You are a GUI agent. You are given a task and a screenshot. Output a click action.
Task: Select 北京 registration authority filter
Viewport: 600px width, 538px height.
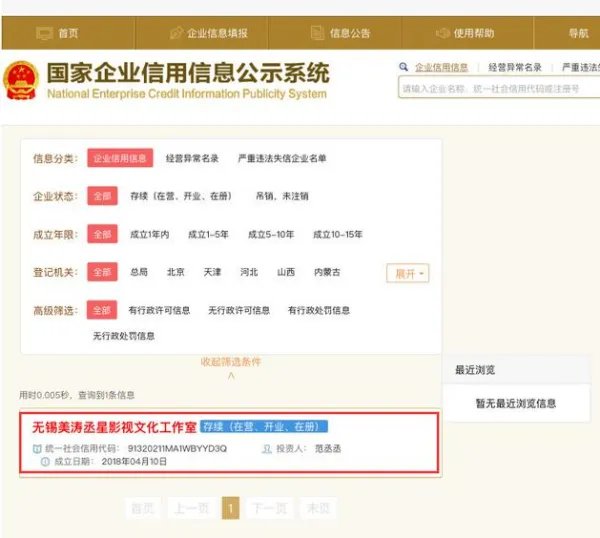click(175, 272)
